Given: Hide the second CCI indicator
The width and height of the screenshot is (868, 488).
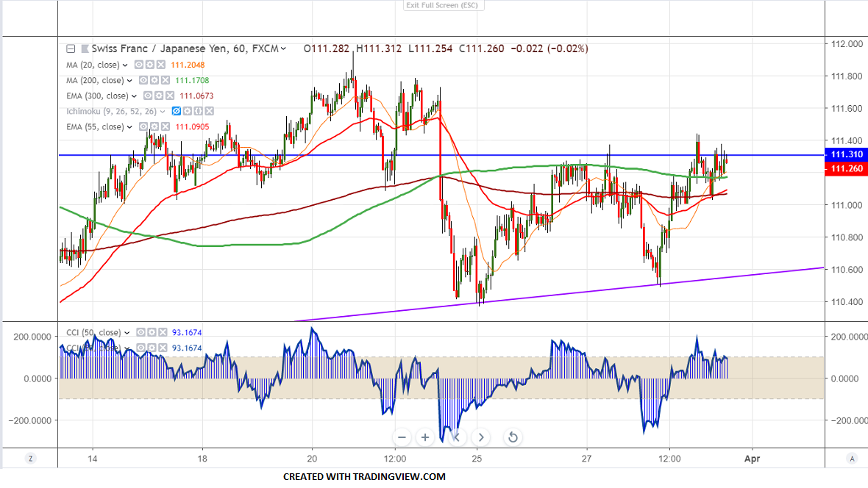Looking at the screenshot, I should click(x=140, y=348).
